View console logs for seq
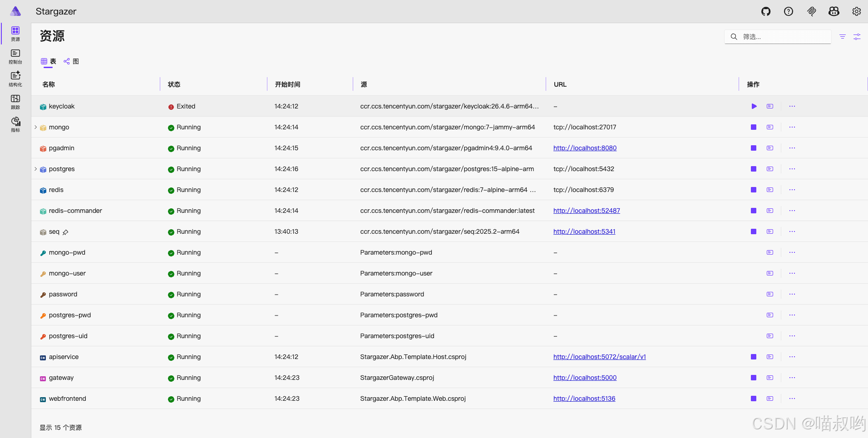The height and width of the screenshot is (438, 868). click(770, 231)
